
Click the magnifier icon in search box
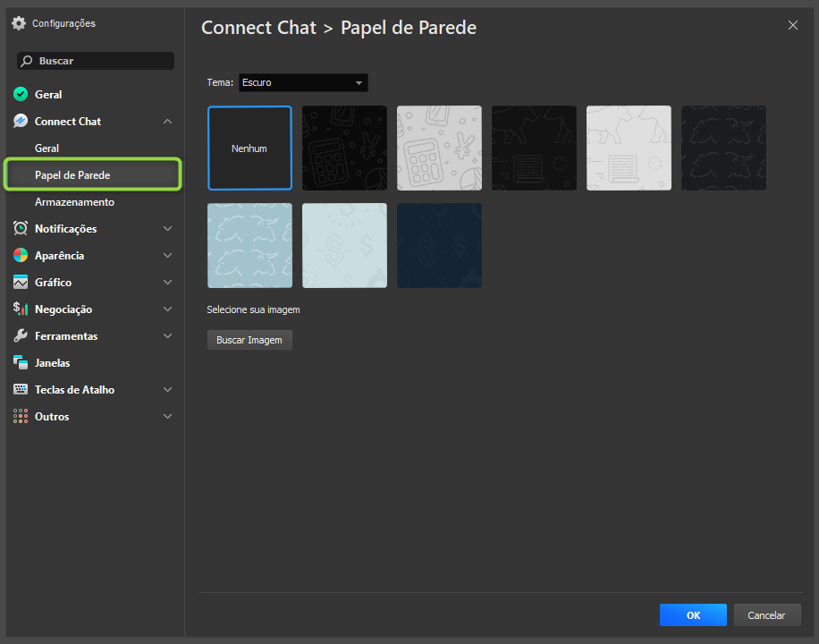[27, 61]
